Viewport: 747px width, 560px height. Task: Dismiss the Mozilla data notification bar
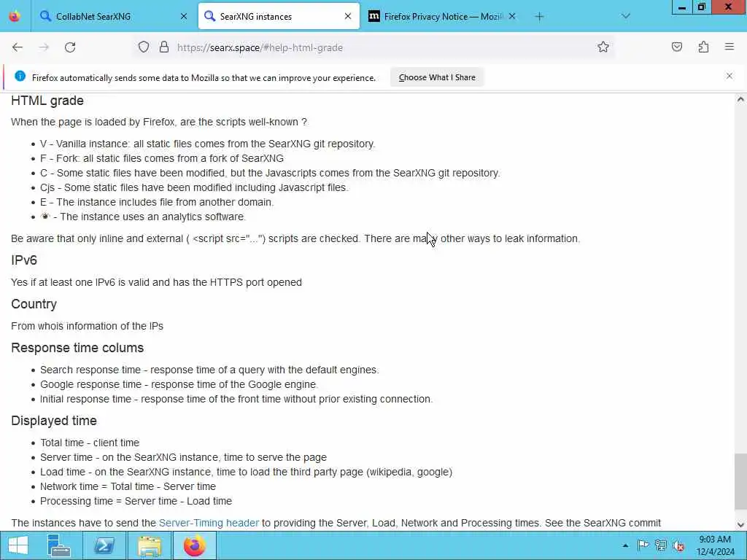729,76
